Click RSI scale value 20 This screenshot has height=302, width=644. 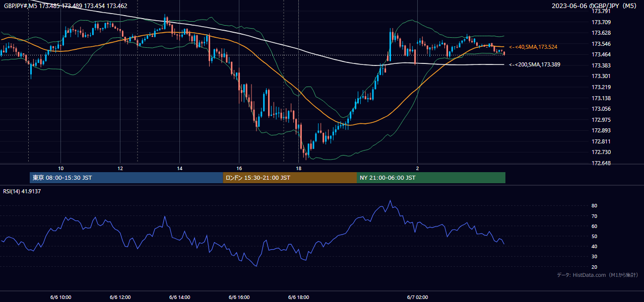(594, 267)
